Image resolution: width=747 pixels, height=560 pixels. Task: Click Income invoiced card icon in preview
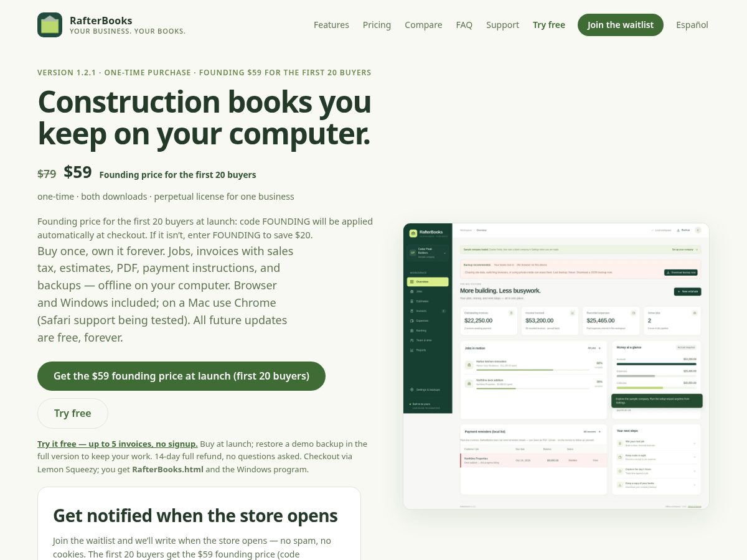pos(572,313)
